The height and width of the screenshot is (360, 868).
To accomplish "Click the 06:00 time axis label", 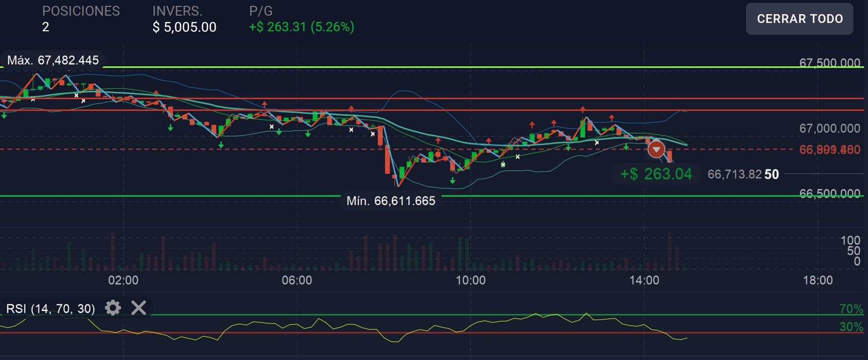I will (297, 280).
